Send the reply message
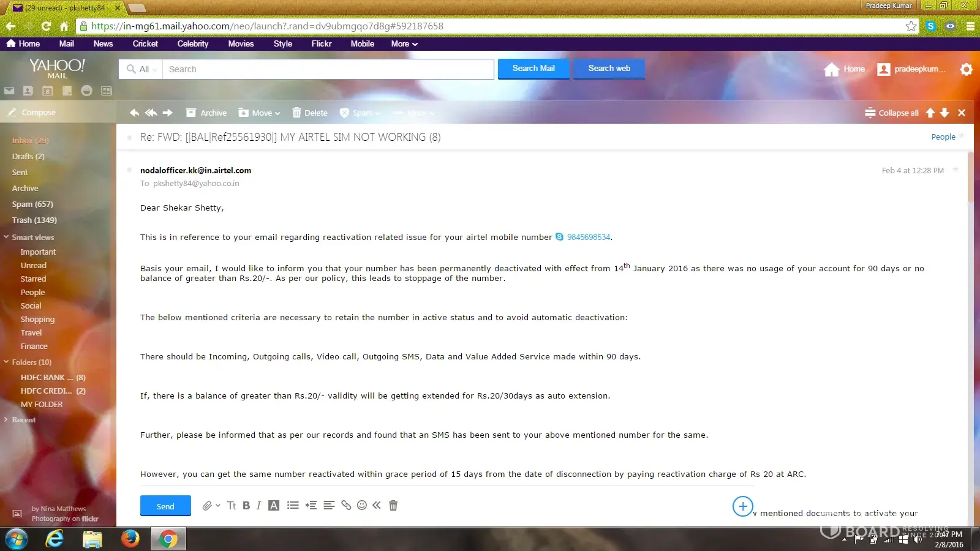The width and height of the screenshot is (980, 551). (165, 506)
